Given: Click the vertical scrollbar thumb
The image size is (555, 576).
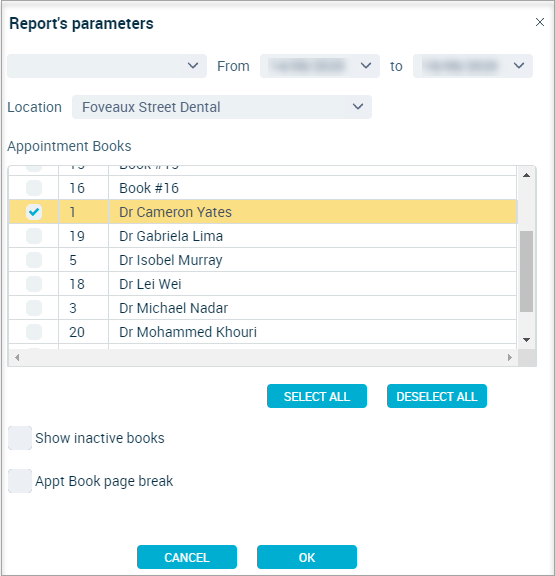Looking at the screenshot, I should pyautogui.click(x=526, y=271).
